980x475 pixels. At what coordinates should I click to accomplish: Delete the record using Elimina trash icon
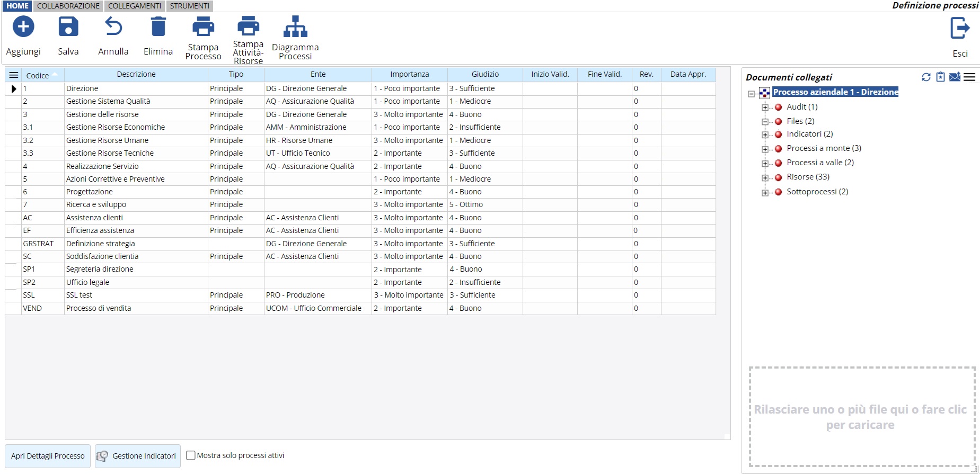click(158, 27)
